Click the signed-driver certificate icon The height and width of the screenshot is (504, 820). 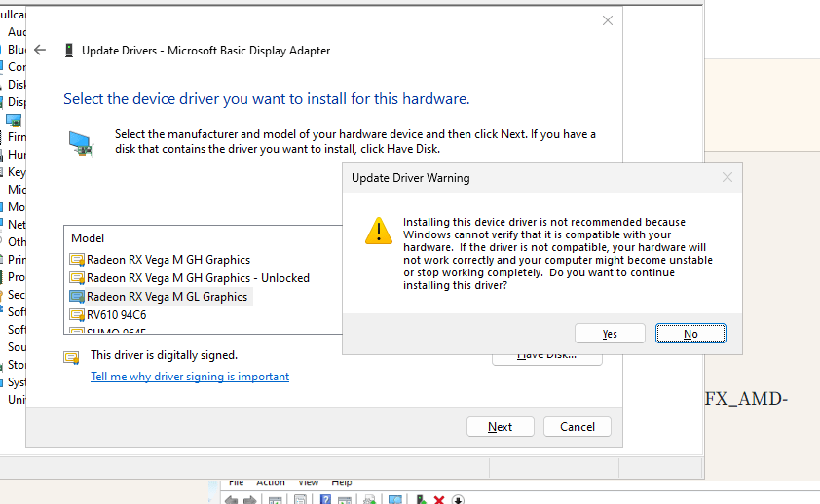pos(71,358)
